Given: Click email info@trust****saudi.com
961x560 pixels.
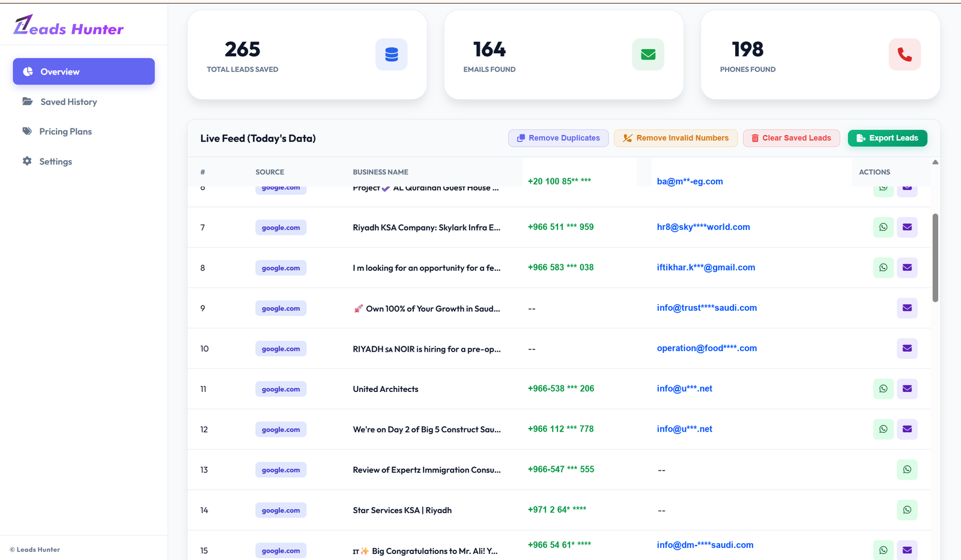Looking at the screenshot, I should [x=707, y=307].
